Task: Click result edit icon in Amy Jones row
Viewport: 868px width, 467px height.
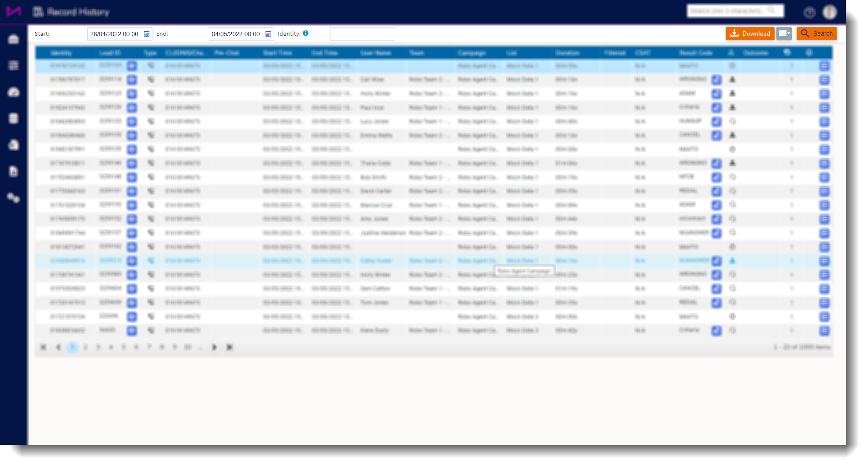Action: coord(717,219)
